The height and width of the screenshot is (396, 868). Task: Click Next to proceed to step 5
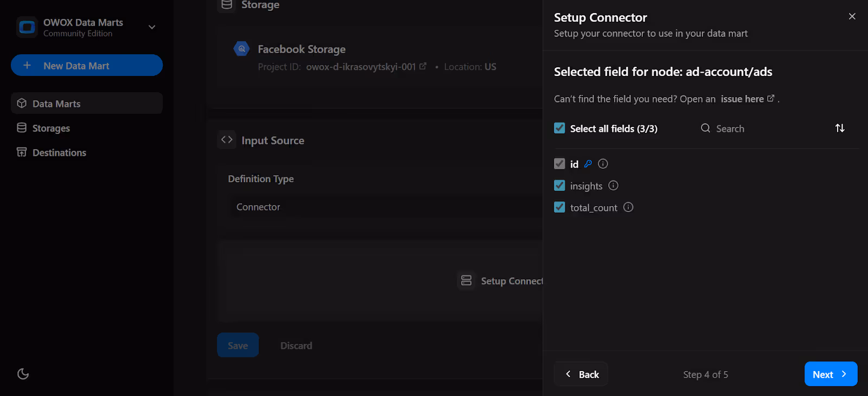pos(831,374)
